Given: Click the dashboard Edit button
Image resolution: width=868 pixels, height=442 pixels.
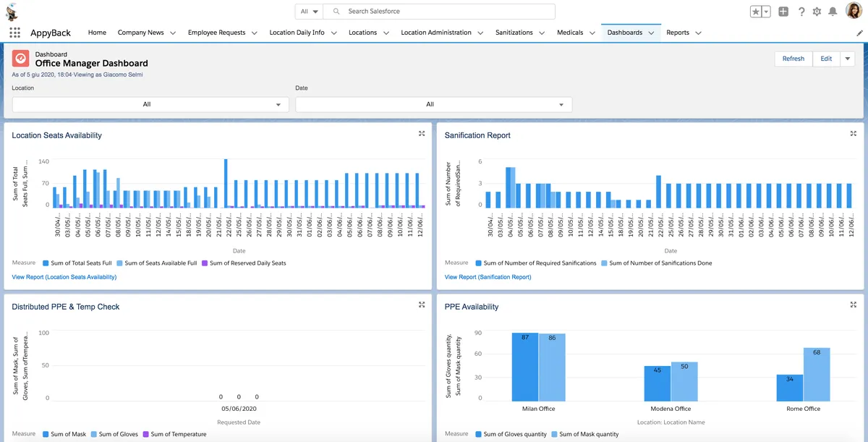Looking at the screenshot, I should coord(826,59).
